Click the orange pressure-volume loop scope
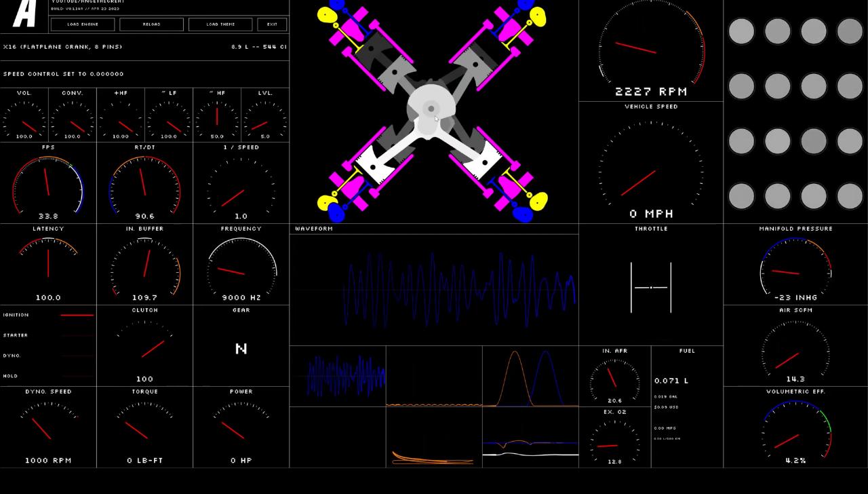 (x=434, y=438)
